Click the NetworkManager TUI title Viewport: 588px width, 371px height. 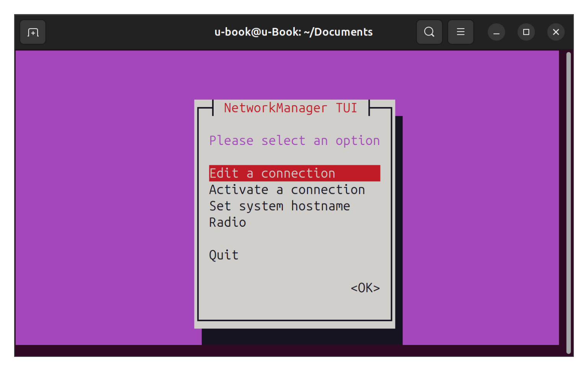point(291,108)
